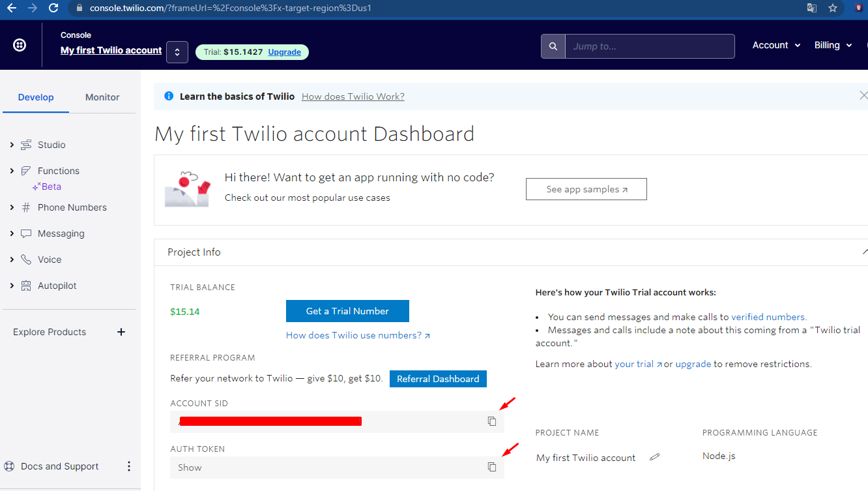Viewport: 868px width, 491px height.
Task: Click the See app samples button
Action: 586,189
